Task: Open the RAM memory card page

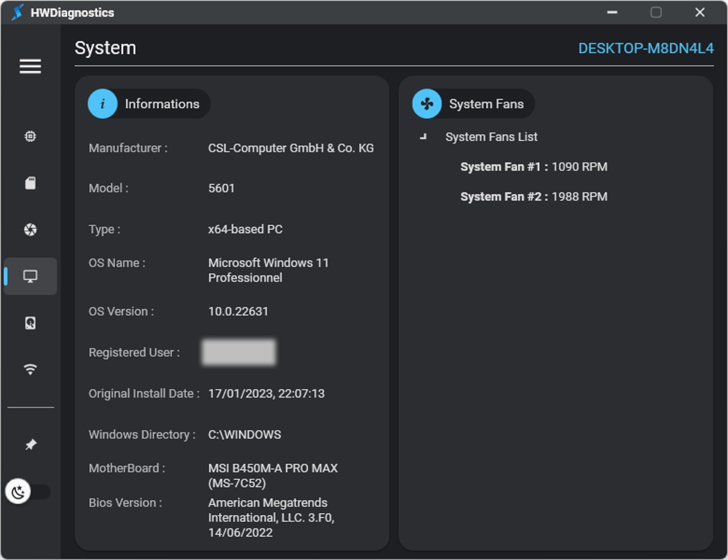Action: click(30, 183)
